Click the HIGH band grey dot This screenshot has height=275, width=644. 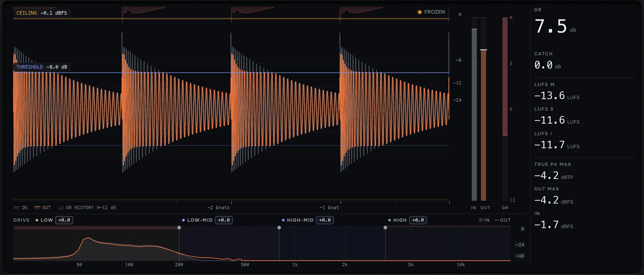(x=390, y=220)
